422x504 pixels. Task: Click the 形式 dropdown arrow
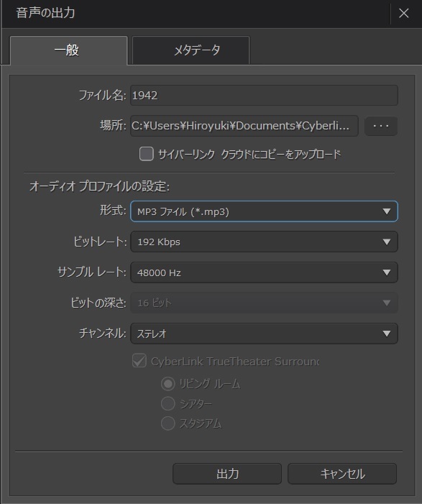tap(387, 211)
